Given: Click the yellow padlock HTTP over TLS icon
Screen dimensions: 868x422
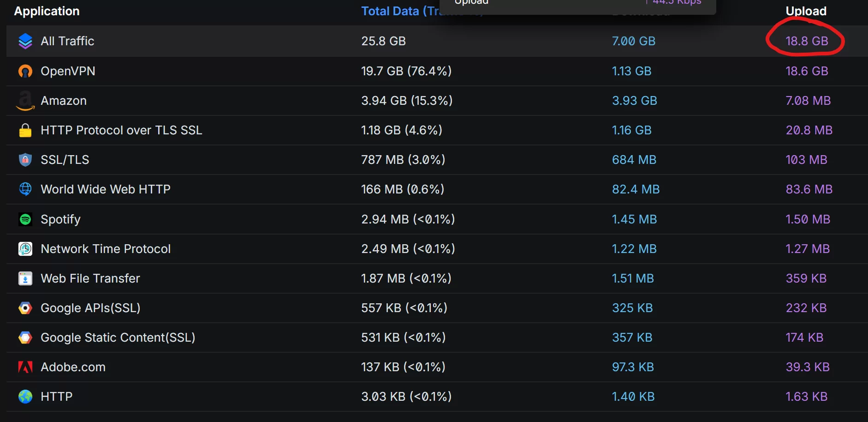Looking at the screenshot, I should coord(25,130).
